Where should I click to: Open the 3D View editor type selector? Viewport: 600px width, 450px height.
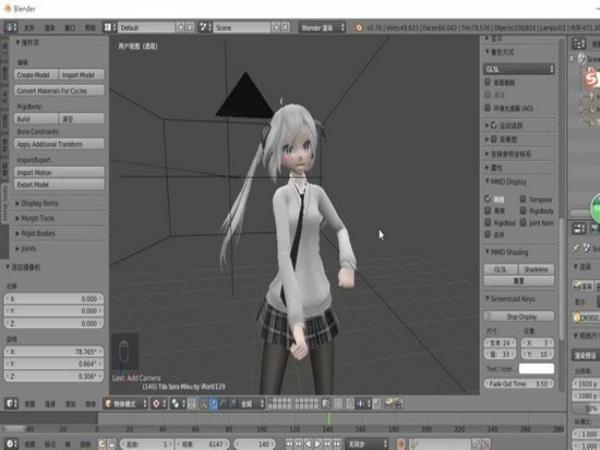[11, 404]
